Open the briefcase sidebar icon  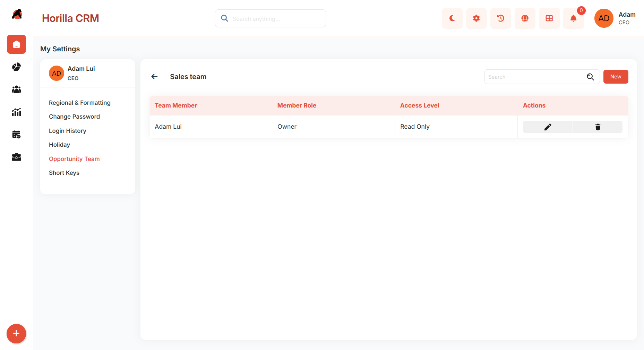click(16, 157)
